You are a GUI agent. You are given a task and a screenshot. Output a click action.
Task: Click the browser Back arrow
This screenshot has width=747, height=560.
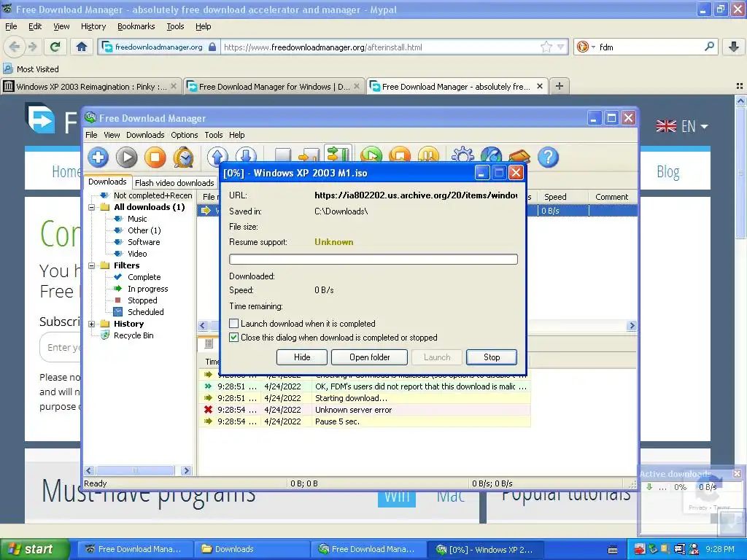[x=15, y=47]
